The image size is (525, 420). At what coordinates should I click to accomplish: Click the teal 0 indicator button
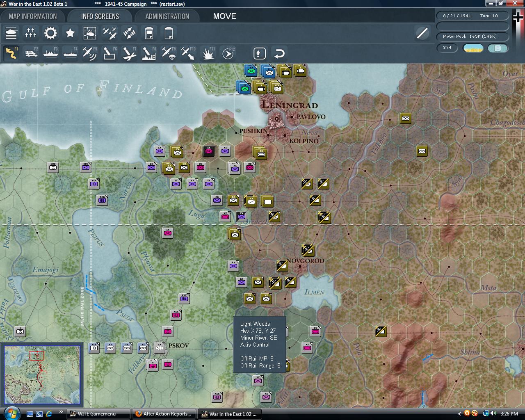coord(498,48)
